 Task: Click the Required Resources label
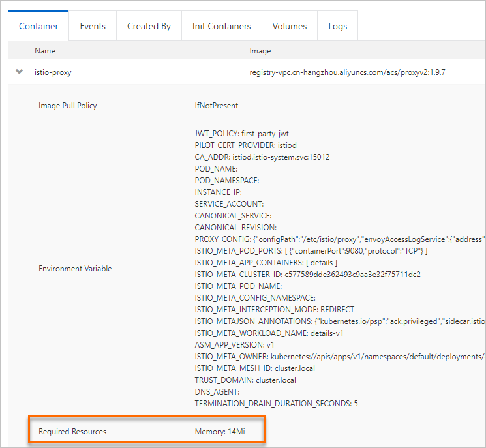click(x=72, y=432)
